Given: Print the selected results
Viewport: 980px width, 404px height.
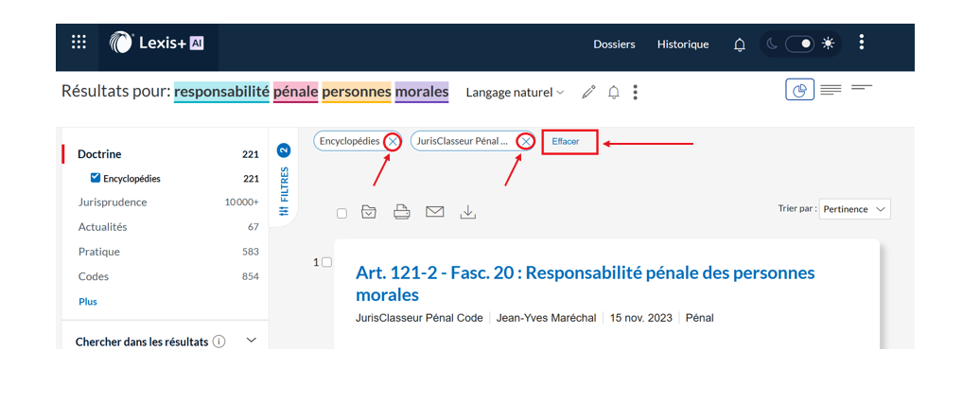Looking at the screenshot, I should point(402,212).
